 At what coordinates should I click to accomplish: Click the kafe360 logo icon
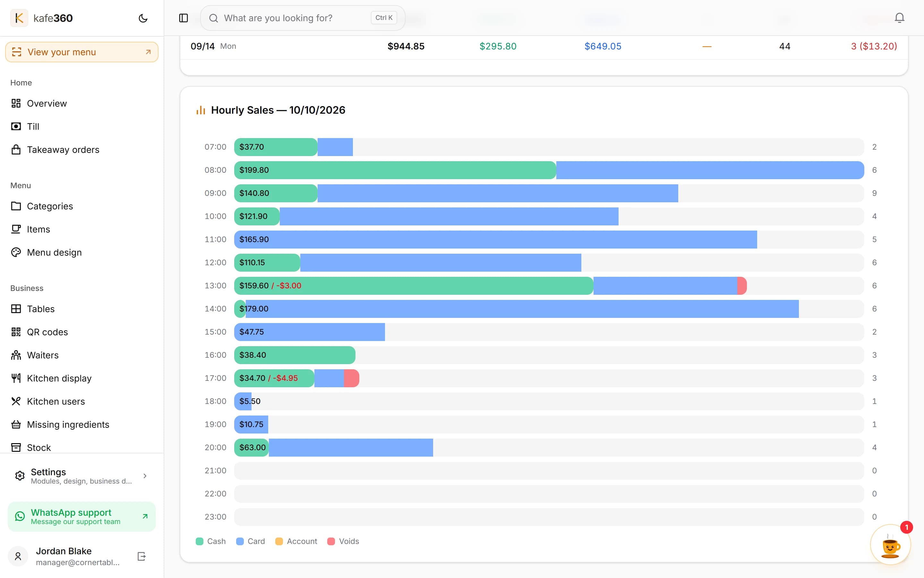point(19,18)
